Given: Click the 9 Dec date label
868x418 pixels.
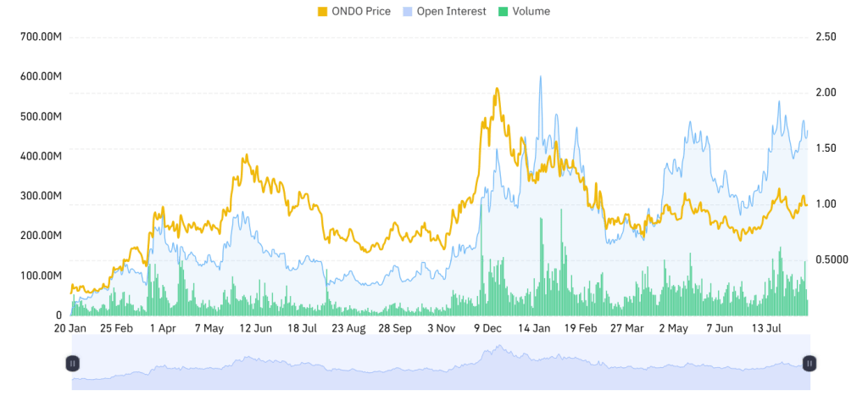Looking at the screenshot, I should tap(488, 328).
